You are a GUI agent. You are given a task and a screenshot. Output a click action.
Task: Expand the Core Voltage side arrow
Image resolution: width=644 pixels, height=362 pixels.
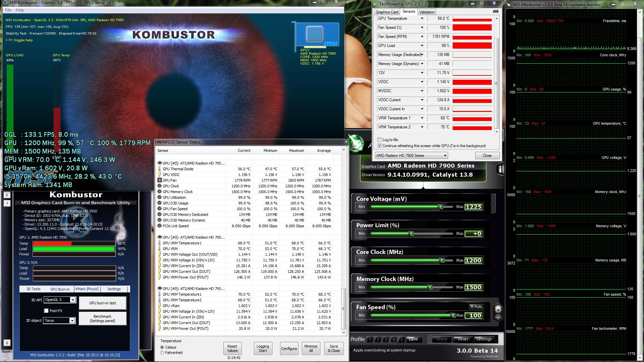493,204
